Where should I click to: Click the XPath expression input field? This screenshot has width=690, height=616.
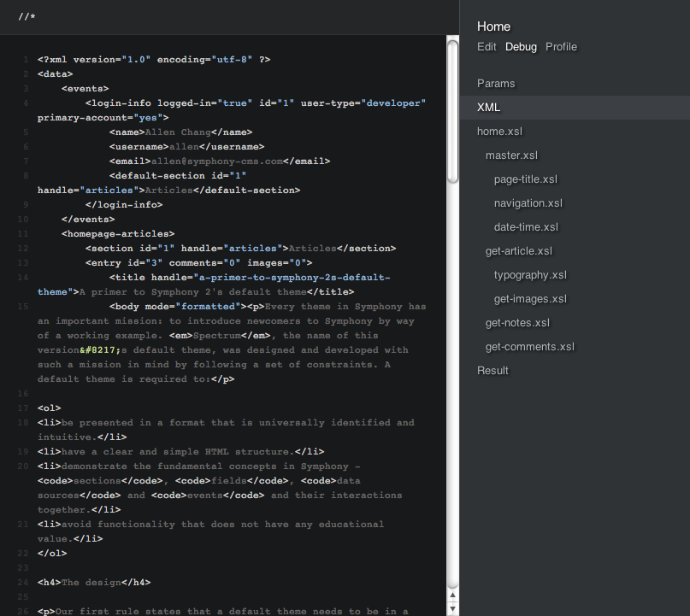[x=231, y=17]
